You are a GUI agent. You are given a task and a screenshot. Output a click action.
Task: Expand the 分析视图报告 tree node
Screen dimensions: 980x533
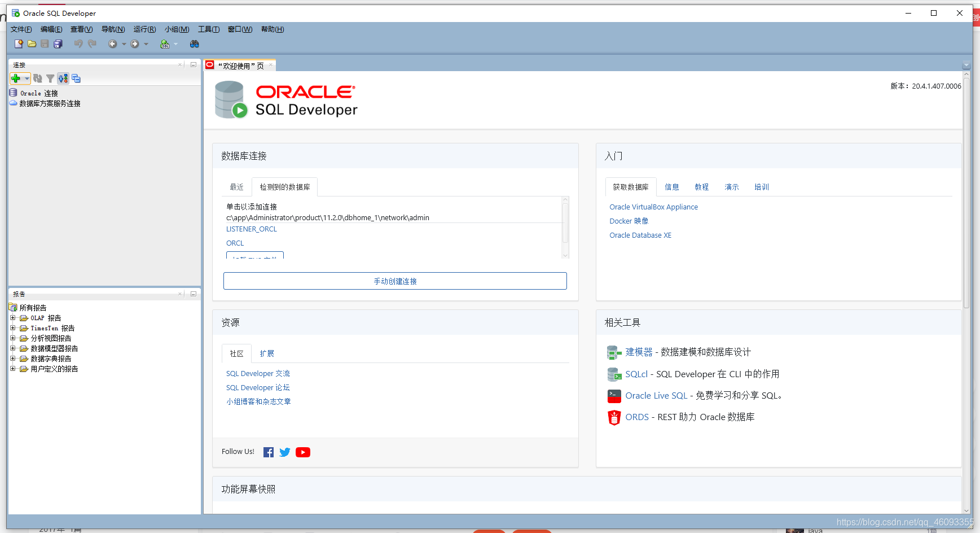click(x=12, y=338)
